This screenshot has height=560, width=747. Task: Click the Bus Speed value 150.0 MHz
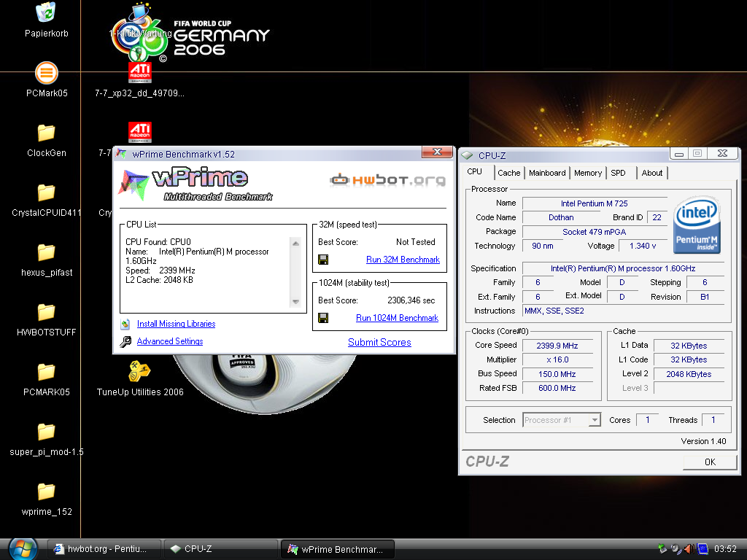(x=557, y=374)
